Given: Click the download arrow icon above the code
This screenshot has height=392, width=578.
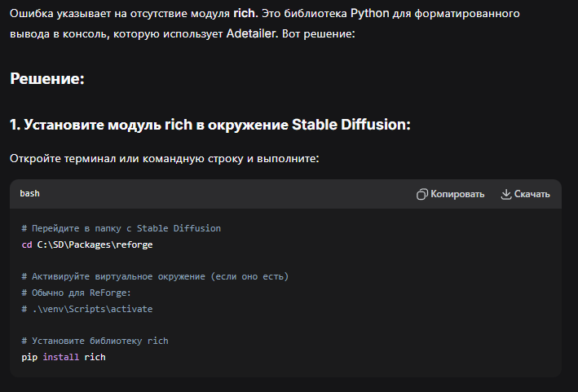Looking at the screenshot, I should [506, 194].
